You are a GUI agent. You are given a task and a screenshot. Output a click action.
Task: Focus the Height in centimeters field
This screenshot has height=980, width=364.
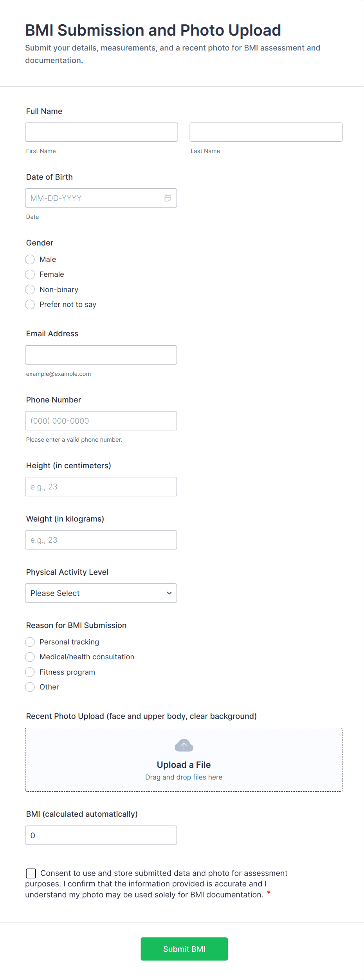coord(101,487)
